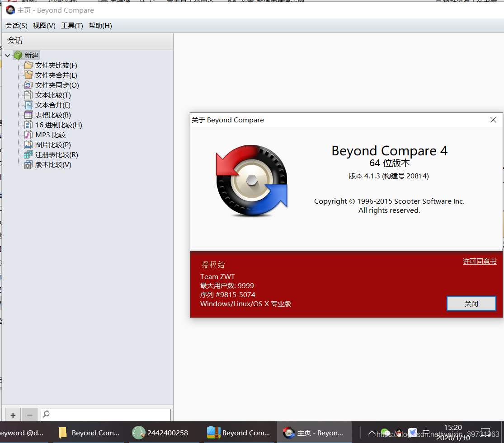Open the 视图(V) menu
The image size is (504, 443).
click(x=44, y=26)
